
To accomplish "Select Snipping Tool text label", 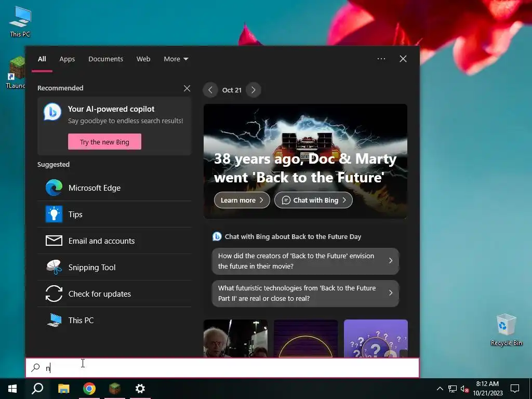I will pyautogui.click(x=92, y=268).
